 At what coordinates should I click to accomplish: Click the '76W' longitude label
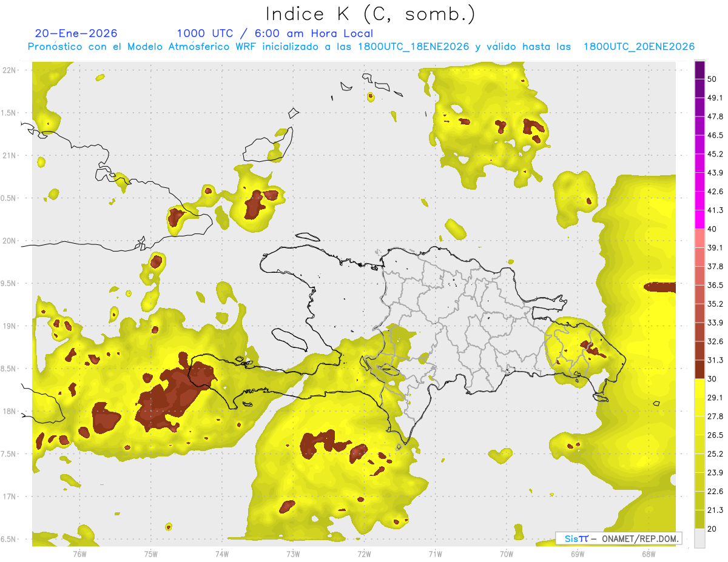pyautogui.click(x=79, y=554)
